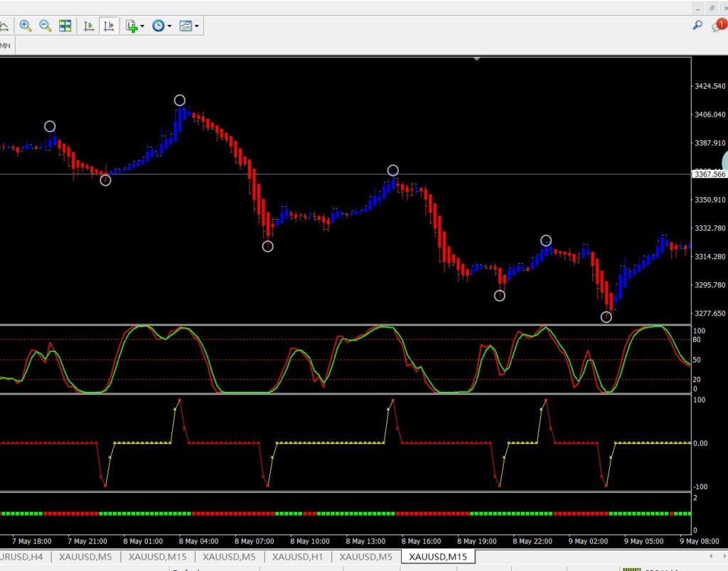Select the horizontal line at 3367.566

(x=346, y=174)
